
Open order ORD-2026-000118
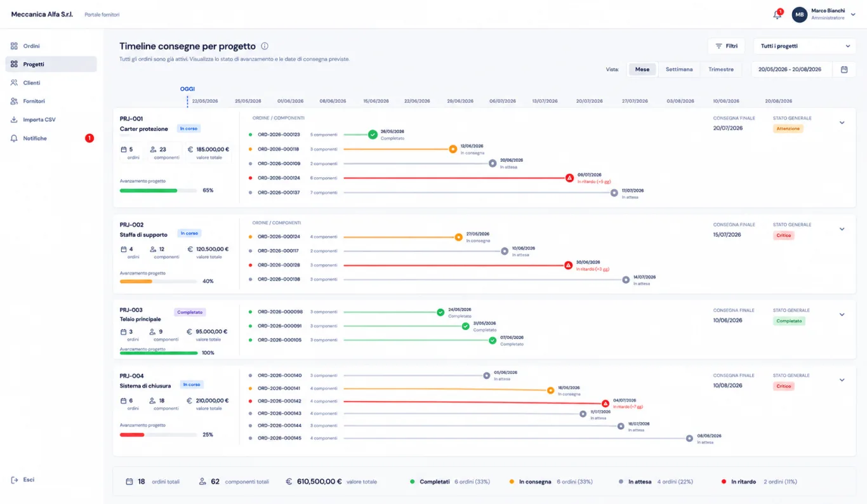(x=279, y=149)
